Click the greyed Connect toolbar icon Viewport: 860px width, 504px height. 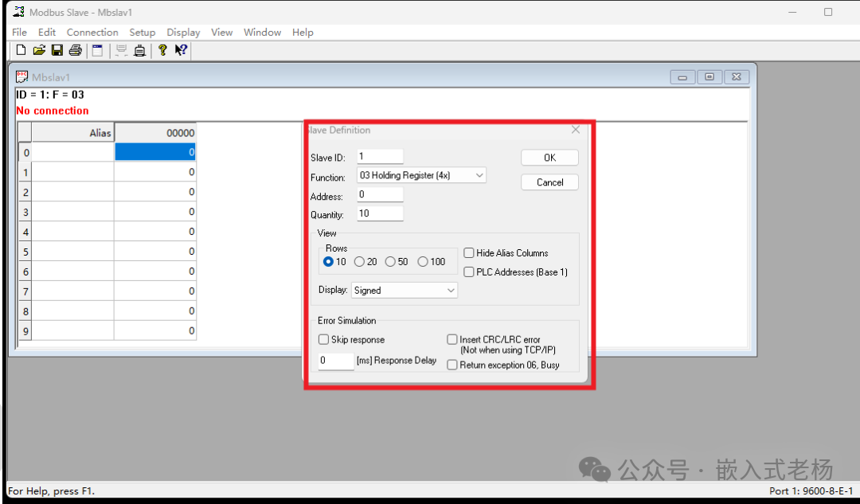tap(121, 50)
